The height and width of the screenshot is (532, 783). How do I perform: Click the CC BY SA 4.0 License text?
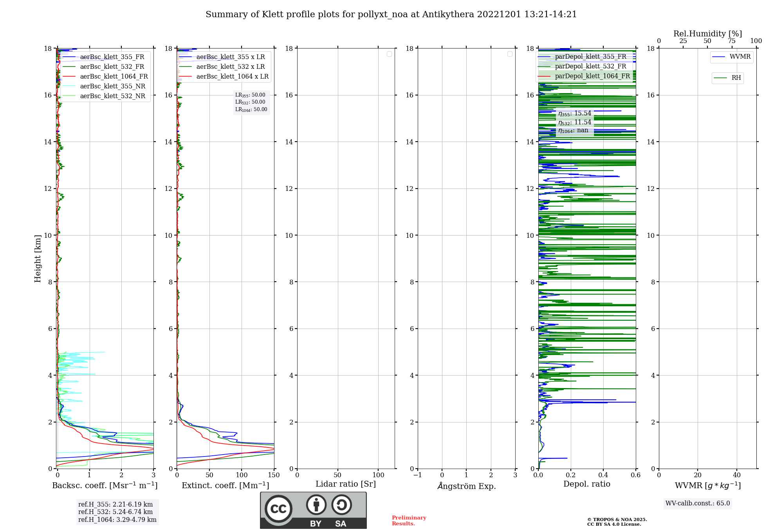(x=614, y=525)
